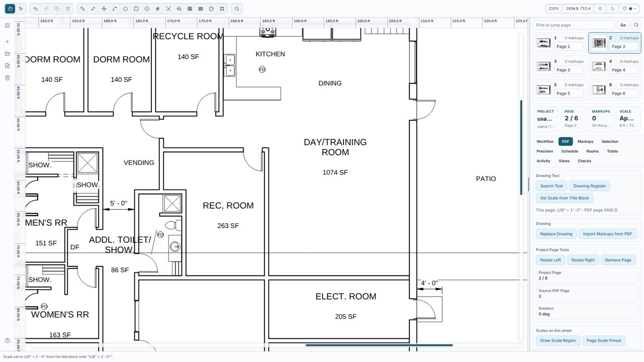
Task: Open project folder icon in left sidebar
Action: point(8,54)
